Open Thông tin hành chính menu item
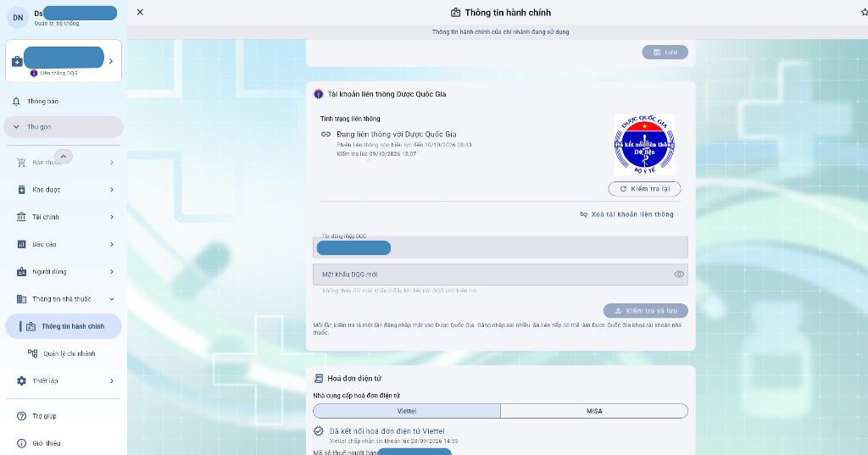 (x=64, y=326)
